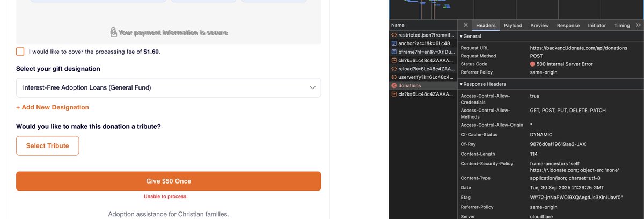Open the Preview tab
This screenshot has height=219, width=644.
click(x=539, y=25)
